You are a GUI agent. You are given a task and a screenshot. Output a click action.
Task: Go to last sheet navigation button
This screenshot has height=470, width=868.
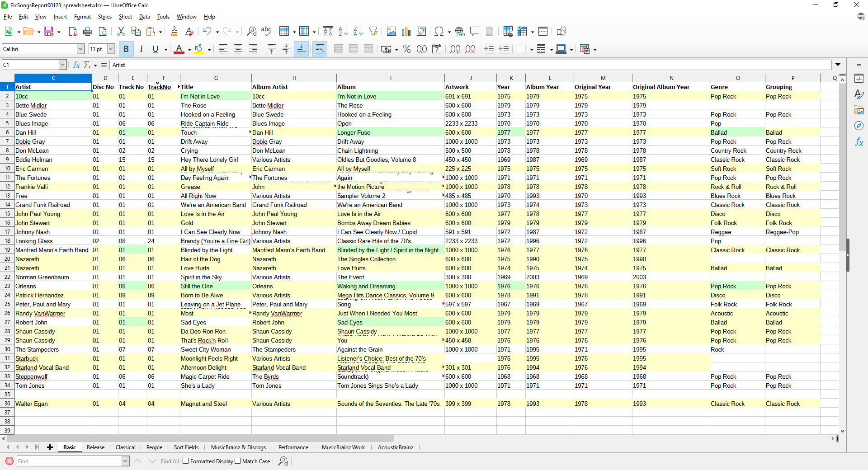click(37, 447)
